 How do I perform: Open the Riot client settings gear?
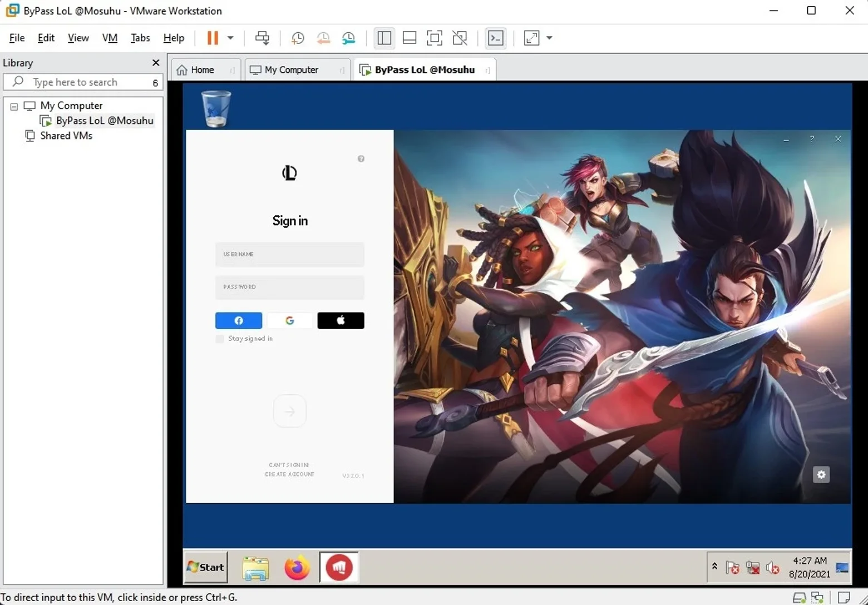pos(821,475)
